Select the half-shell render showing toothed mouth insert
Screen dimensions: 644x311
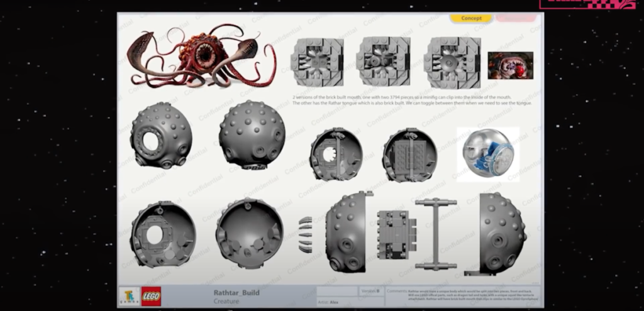click(x=336, y=154)
